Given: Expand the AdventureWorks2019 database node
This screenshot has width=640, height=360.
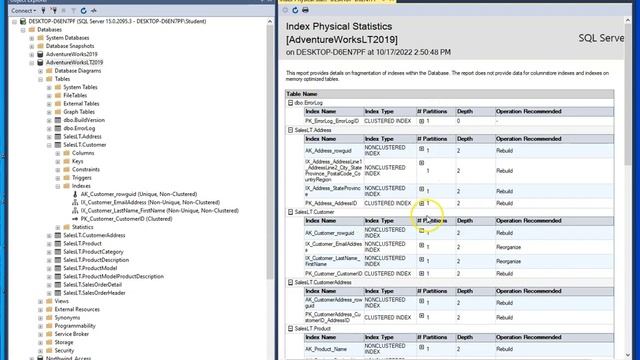Looking at the screenshot, I should click(x=32, y=54).
